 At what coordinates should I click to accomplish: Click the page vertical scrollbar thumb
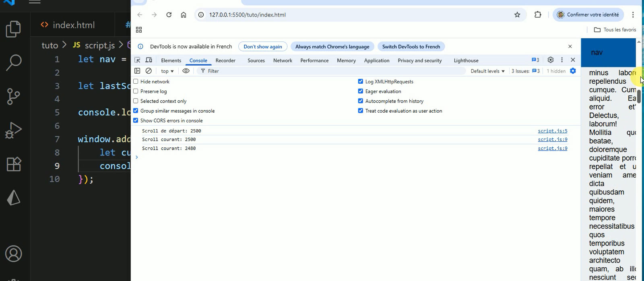click(639, 96)
